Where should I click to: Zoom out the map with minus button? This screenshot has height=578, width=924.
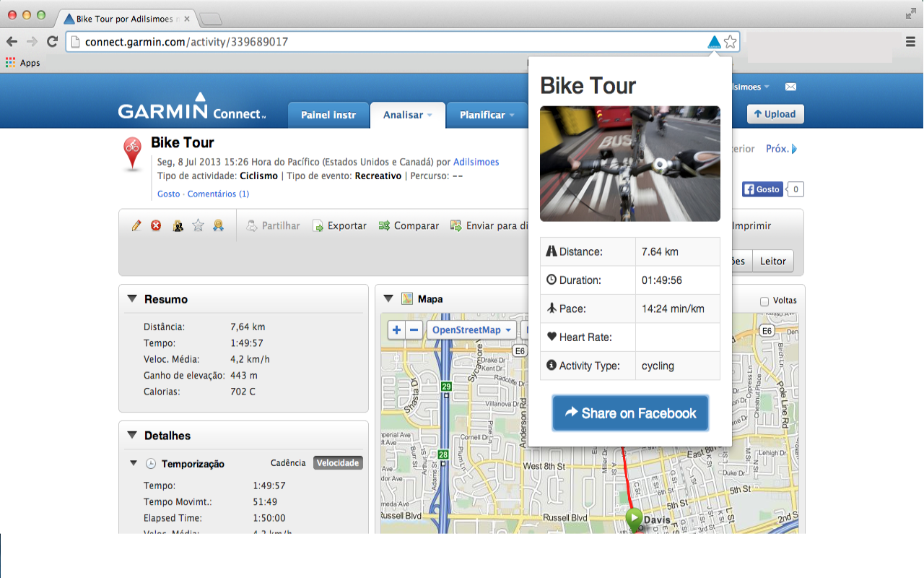coord(414,330)
